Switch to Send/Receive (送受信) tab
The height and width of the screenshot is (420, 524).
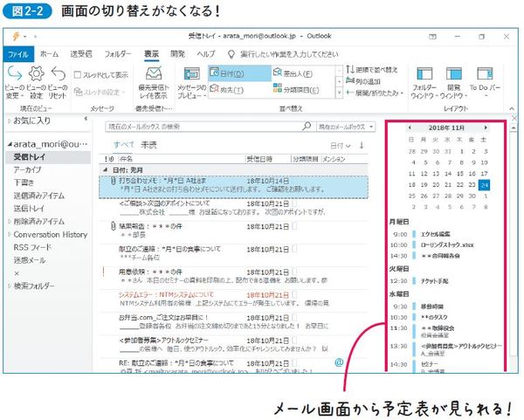81,54
